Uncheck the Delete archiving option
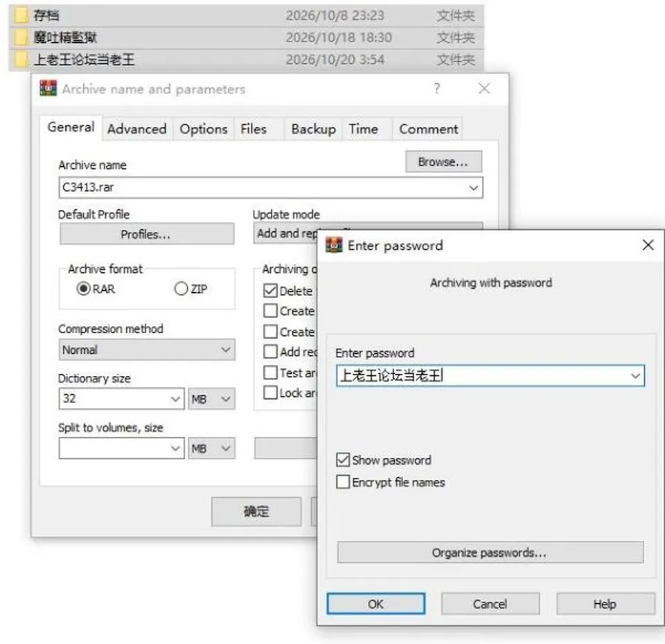Image resolution: width=665 pixels, height=644 pixels. point(270,291)
